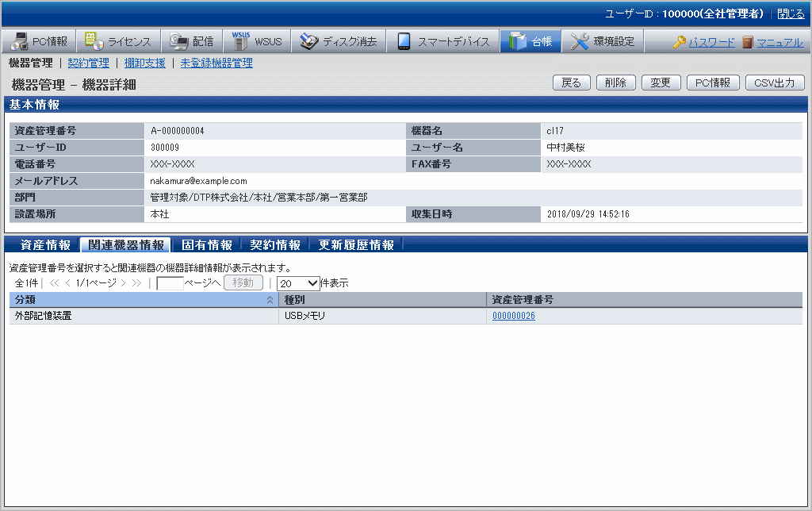Select device name cl17
Screen dimensions: 812x511
click(x=555, y=131)
